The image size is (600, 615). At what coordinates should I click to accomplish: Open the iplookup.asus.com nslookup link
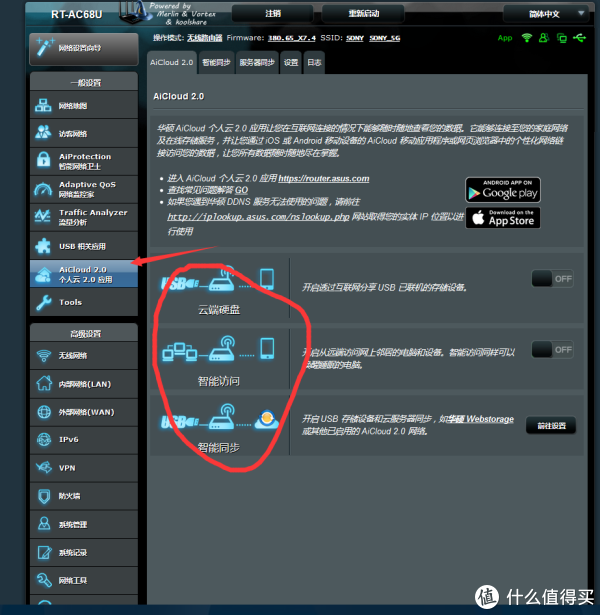pyautogui.click(x=258, y=217)
